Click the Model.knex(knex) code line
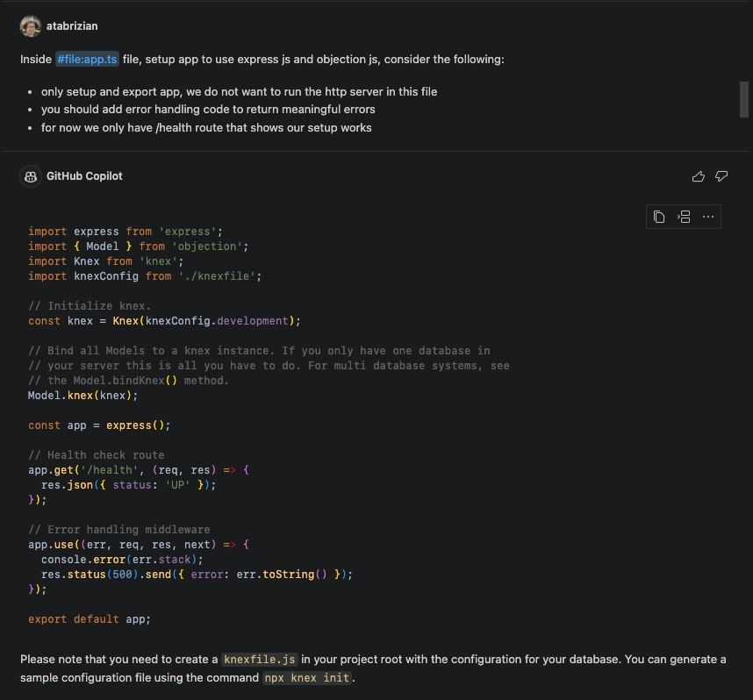This screenshot has height=700, width=753. (x=83, y=396)
